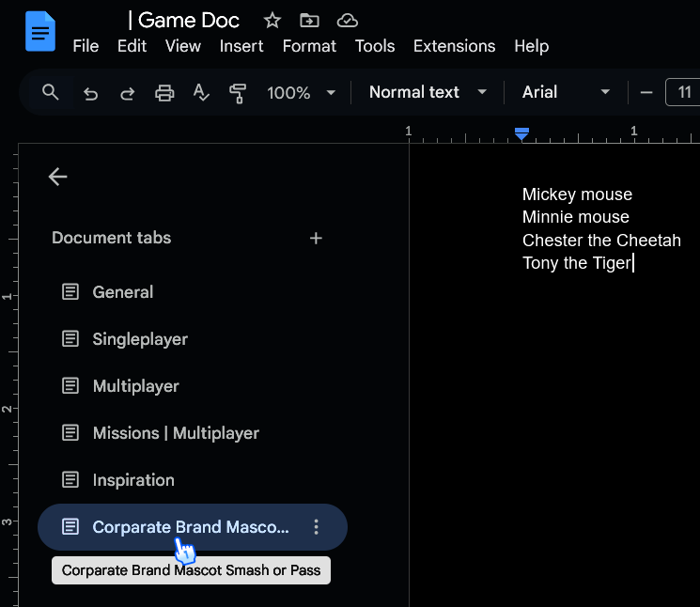Image resolution: width=700 pixels, height=607 pixels.
Task: Add a new document tab
Action: [316, 239]
